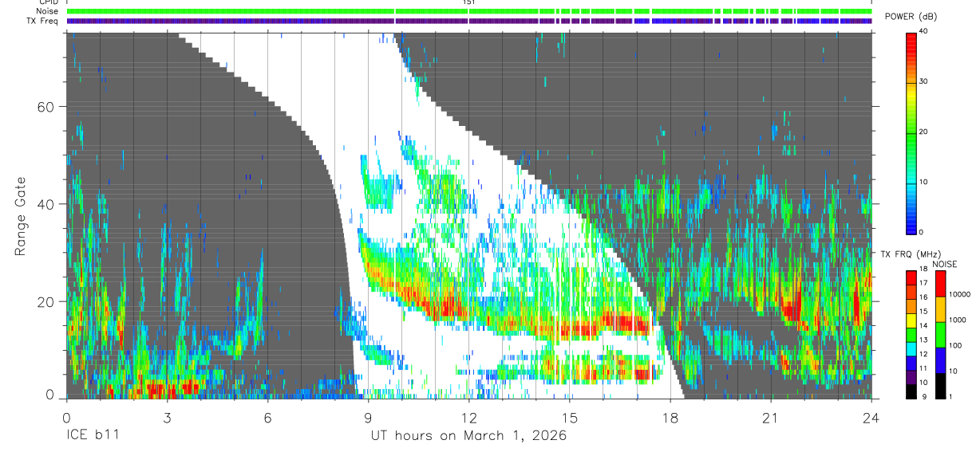
Task: Click the "Range Gate" axis title
Action: (21, 216)
